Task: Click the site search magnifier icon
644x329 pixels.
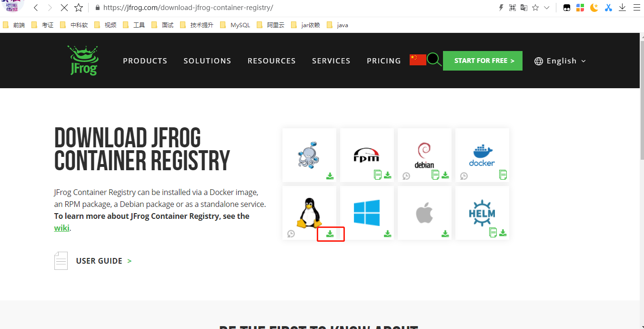Action: (434, 60)
